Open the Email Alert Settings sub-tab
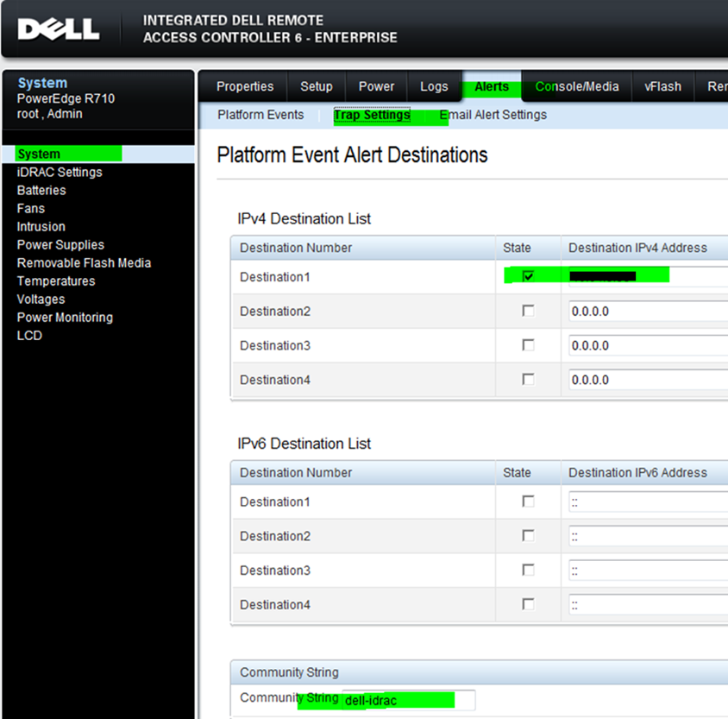Viewport: 728px width, 719px height. (493, 114)
